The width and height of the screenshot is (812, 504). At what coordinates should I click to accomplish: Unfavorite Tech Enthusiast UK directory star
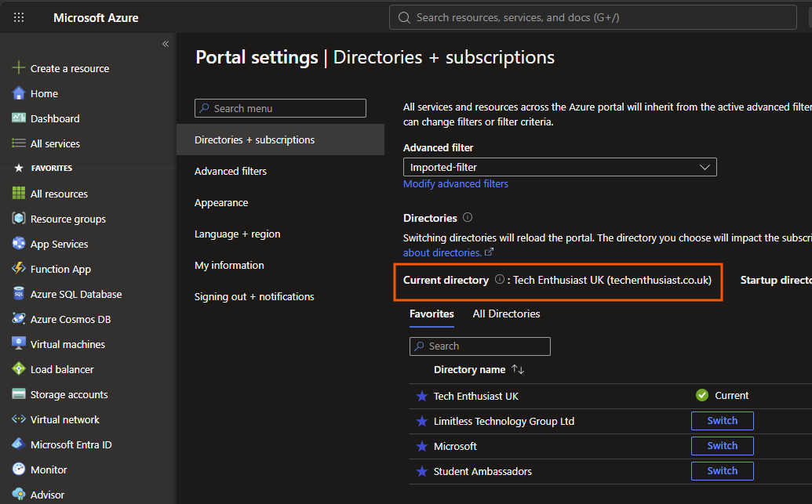tap(422, 397)
